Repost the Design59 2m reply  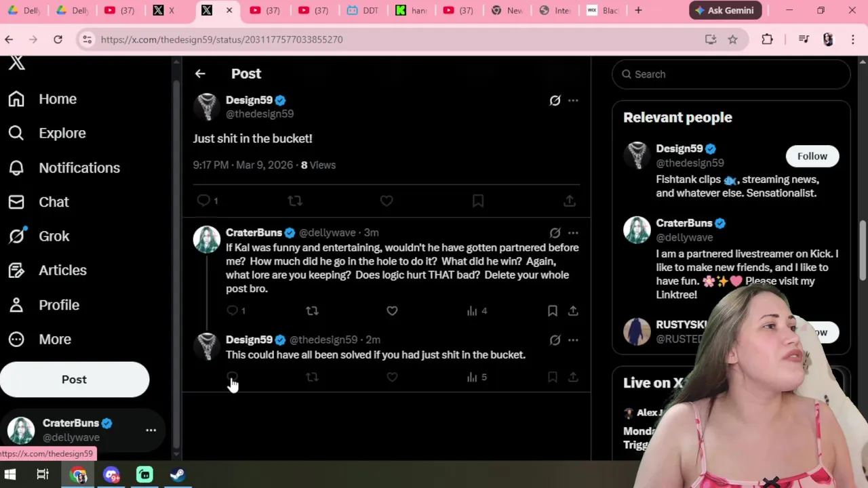tap(312, 377)
